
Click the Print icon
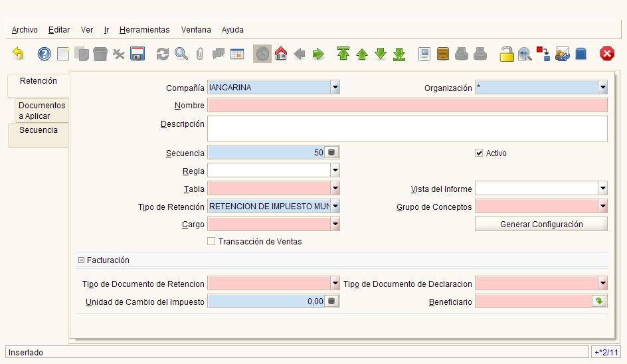(x=480, y=54)
